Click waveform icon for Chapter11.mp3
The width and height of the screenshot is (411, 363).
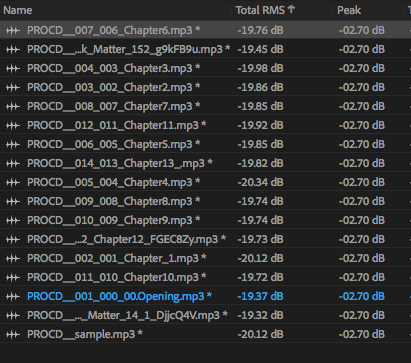(13, 125)
